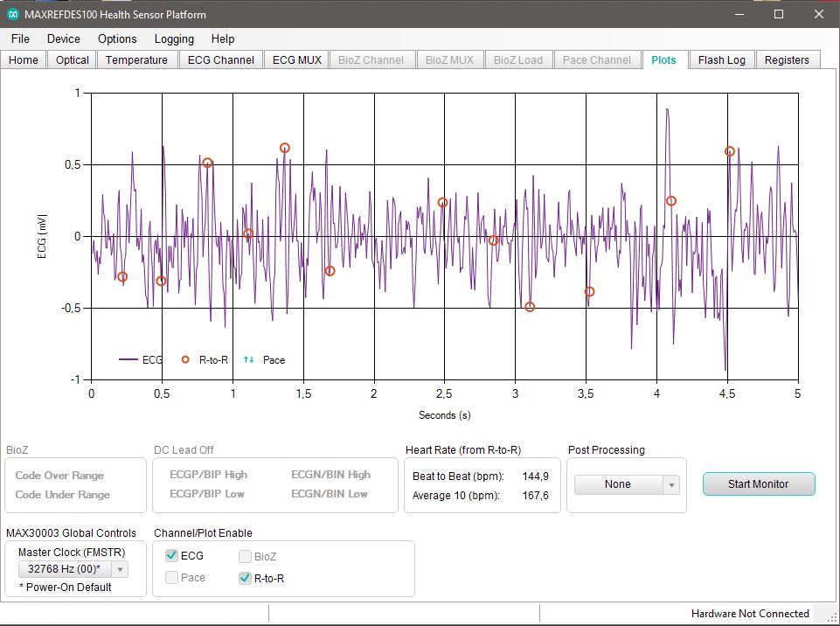The image size is (840, 626).
Task: Close the Health Sensor Platform window
Action: (818, 14)
